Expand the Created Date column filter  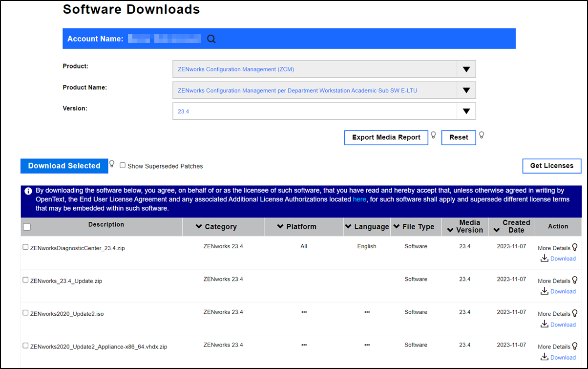tap(496, 230)
